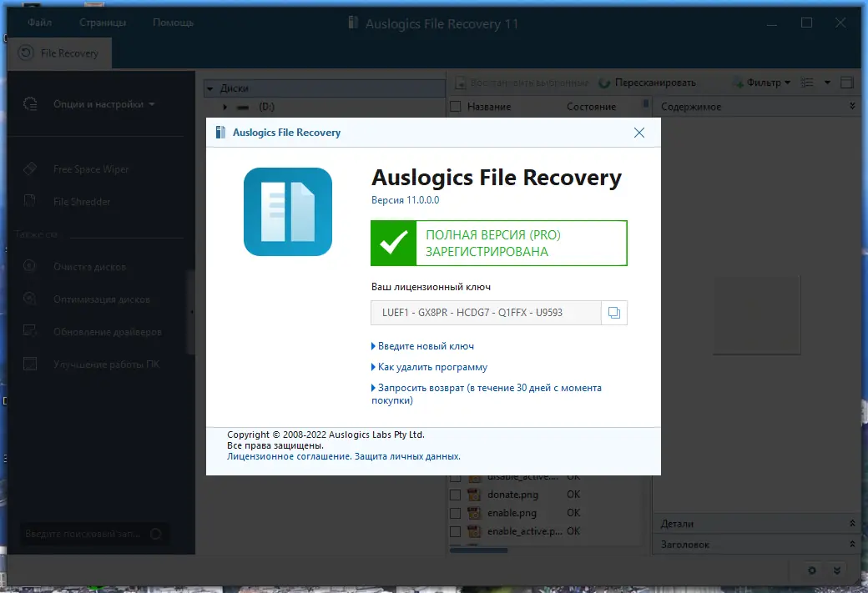This screenshot has width=868, height=593.
Task: Click the double chevron in status bar
Action: point(837,570)
